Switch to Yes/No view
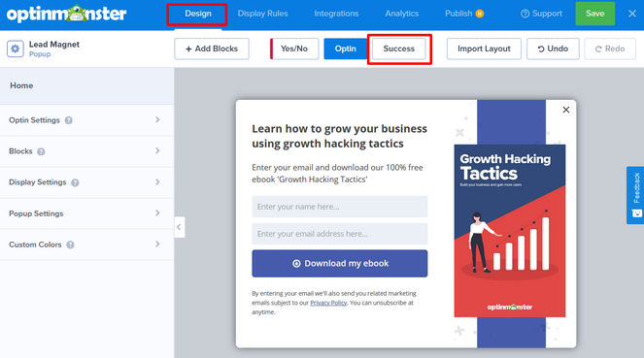644x358 pixels. 294,49
